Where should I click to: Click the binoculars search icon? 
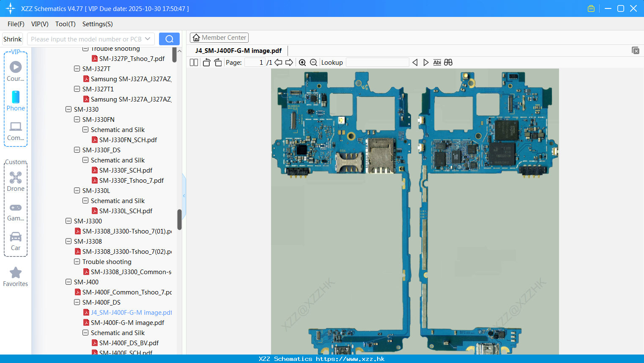[x=448, y=63]
